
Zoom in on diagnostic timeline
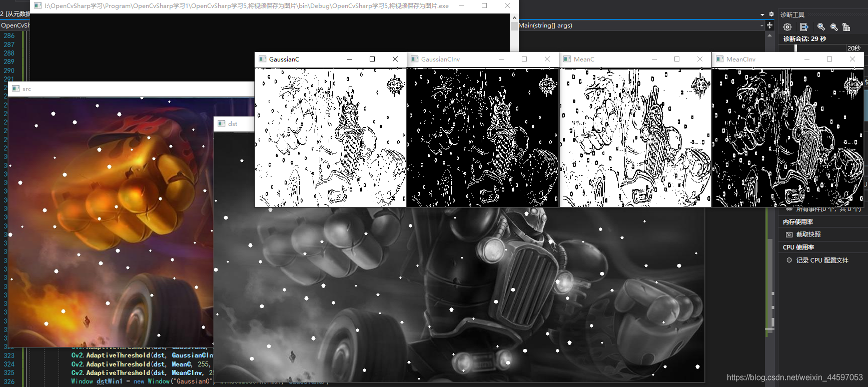[x=821, y=27]
